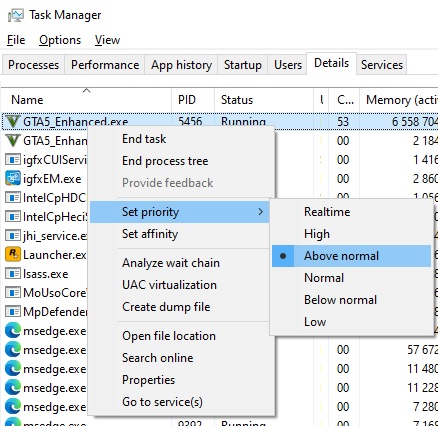
Task: Switch to the App history tab
Action: click(x=181, y=65)
